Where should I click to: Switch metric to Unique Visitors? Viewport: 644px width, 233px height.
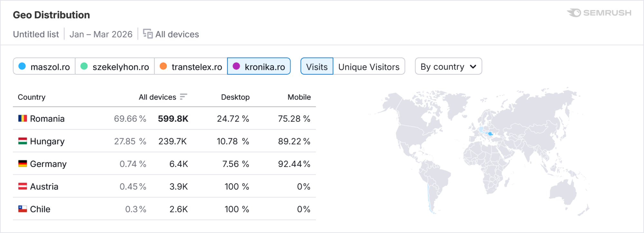[369, 67]
